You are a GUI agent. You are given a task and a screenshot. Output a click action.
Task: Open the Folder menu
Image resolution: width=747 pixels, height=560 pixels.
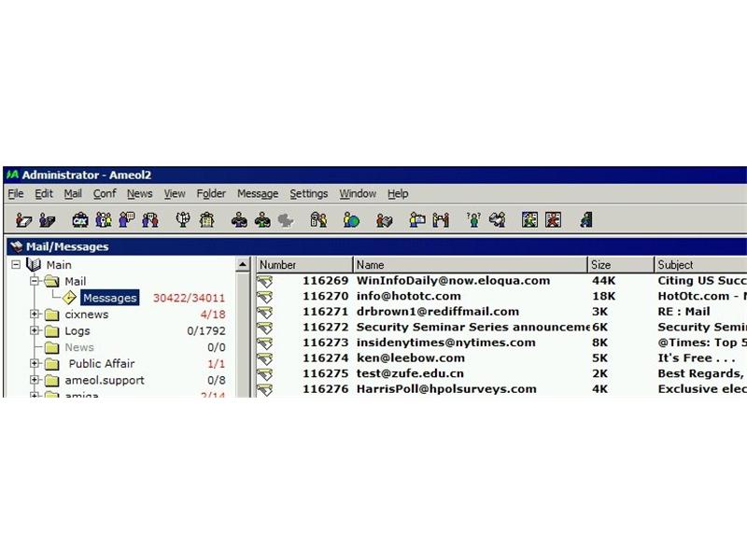(211, 194)
